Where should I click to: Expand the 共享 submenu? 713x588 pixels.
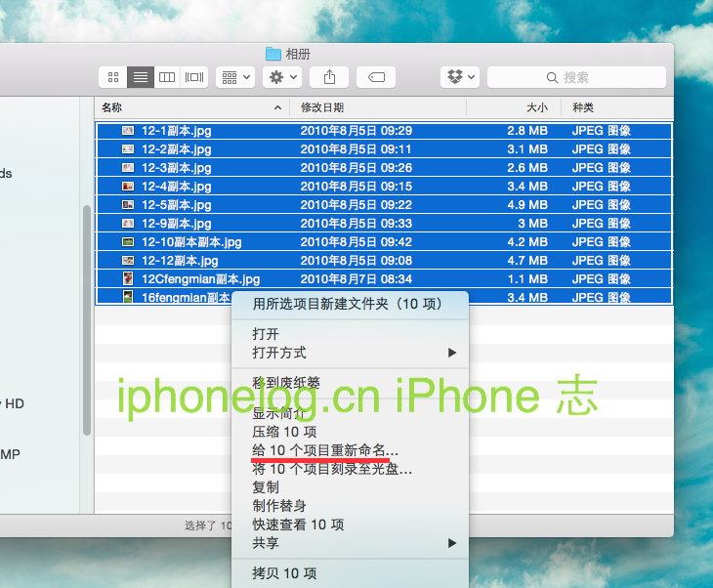tap(350, 542)
